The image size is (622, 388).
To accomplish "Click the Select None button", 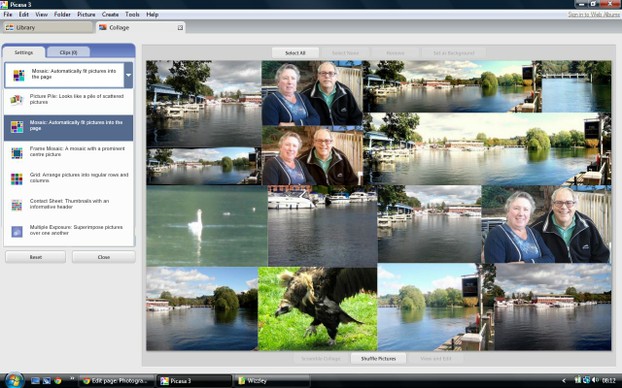I will coord(345,53).
